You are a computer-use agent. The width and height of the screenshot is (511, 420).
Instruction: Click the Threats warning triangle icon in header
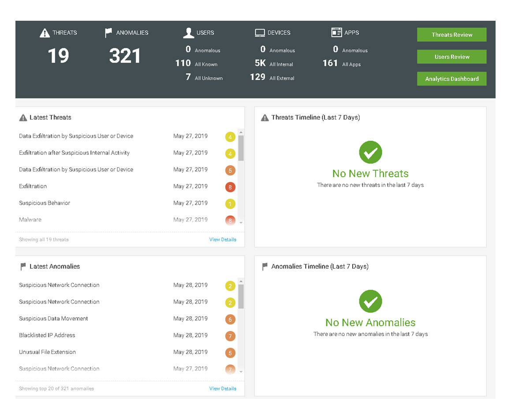point(45,33)
